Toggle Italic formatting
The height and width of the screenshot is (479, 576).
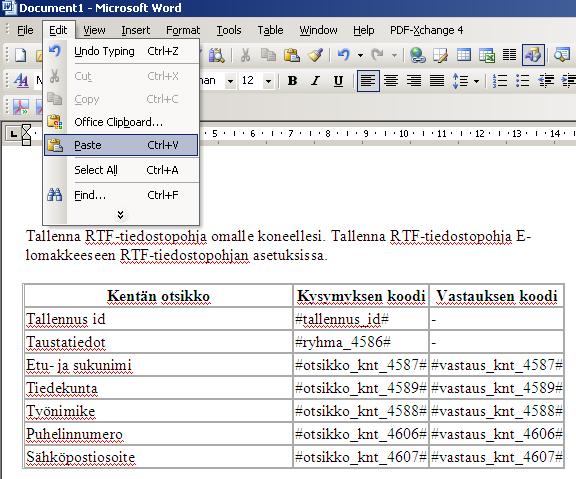pos(315,80)
